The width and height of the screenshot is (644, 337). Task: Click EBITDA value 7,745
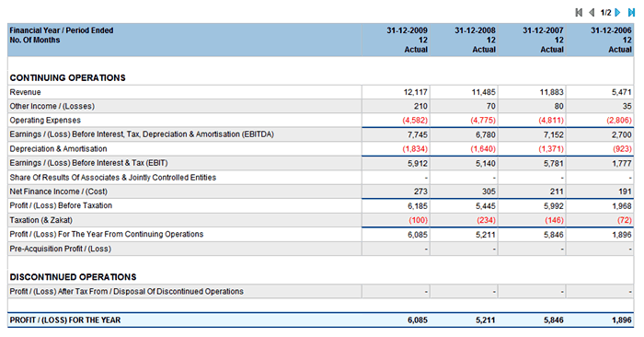(418, 134)
